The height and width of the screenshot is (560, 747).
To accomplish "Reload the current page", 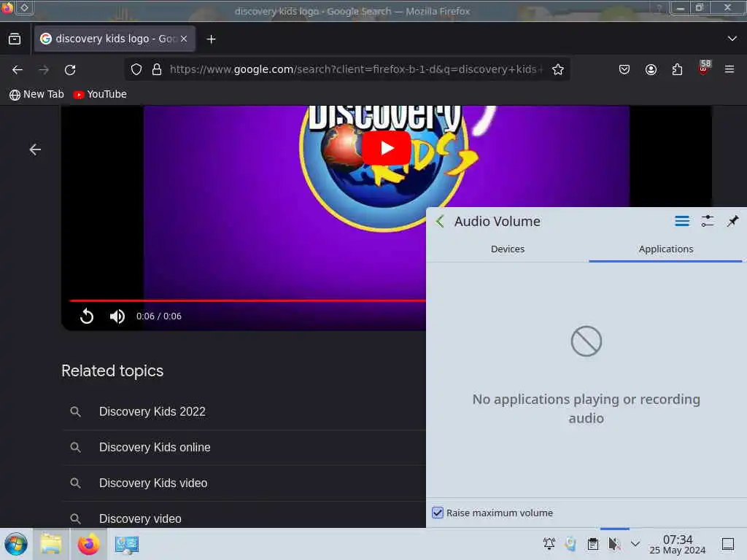I will point(70,70).
